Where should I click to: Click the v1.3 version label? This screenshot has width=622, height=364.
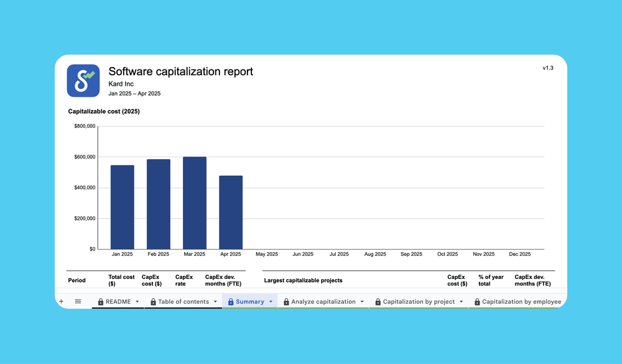point(548,68)
